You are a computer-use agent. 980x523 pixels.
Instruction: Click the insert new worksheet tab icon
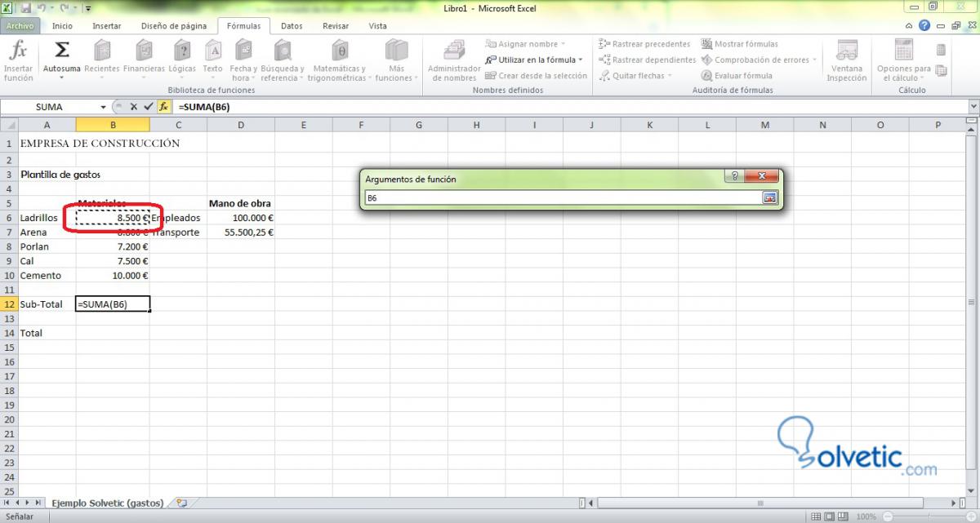pyautogui.click(x=181, y=503)
